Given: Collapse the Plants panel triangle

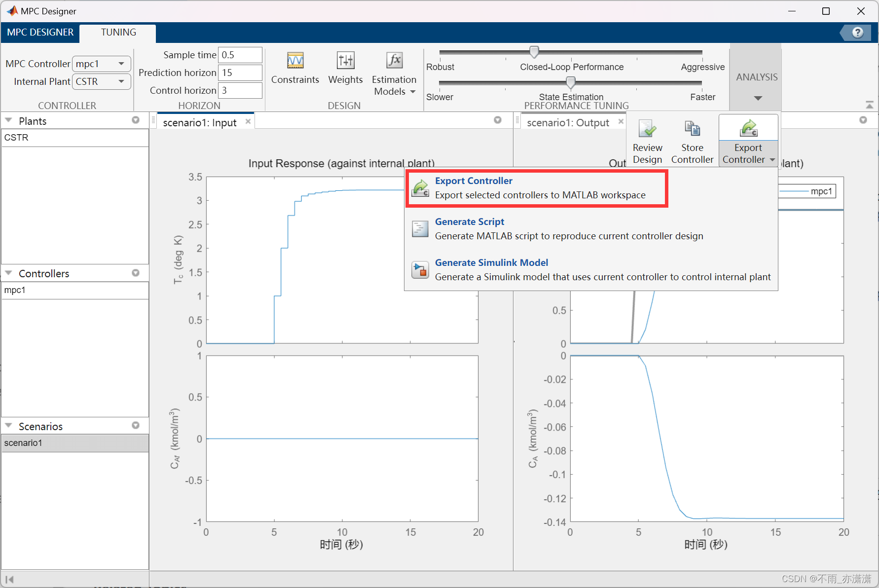Looking at the screenshot, I should point(8,120).
